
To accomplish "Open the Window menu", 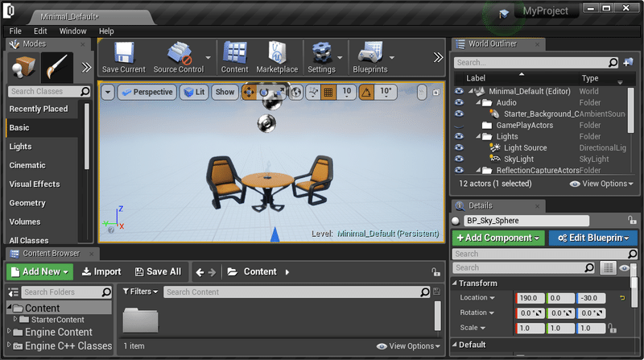I will [72, 31].
